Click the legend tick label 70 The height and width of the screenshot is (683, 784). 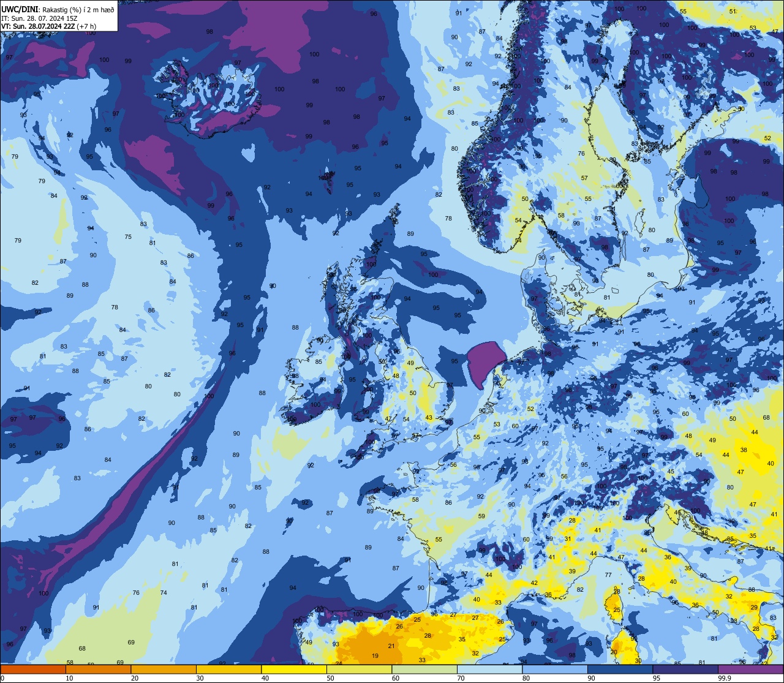pos(461,678)
